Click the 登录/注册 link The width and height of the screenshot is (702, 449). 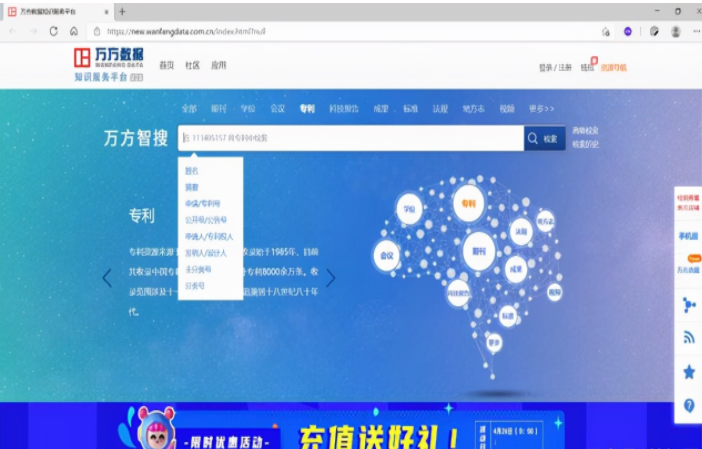tap(555, 67)
